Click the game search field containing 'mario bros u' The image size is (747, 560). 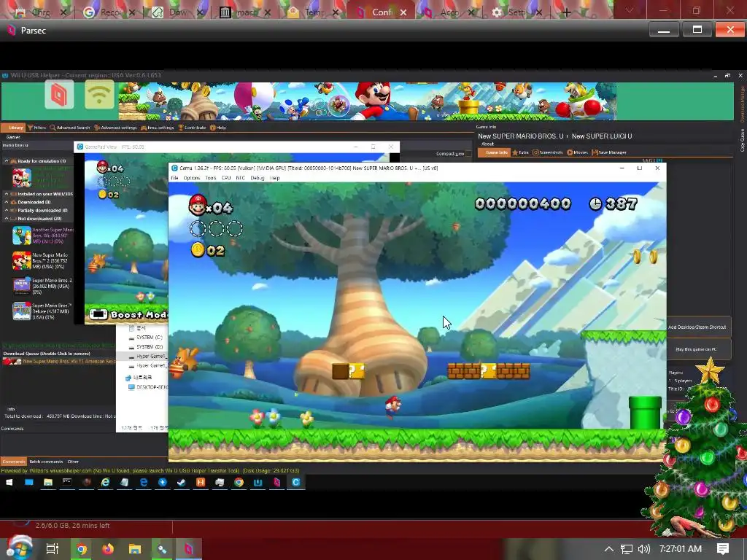tap(37, 145)
